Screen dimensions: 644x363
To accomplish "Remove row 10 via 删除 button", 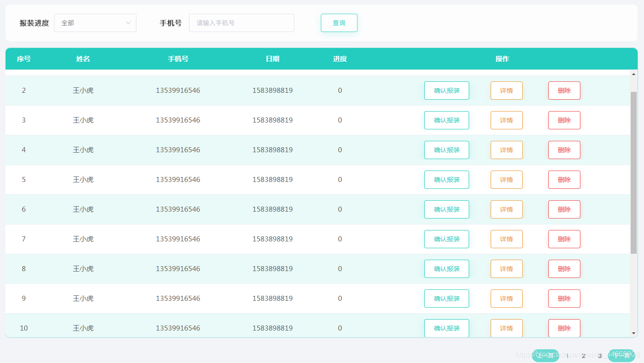I will click(x=564, y=328).
